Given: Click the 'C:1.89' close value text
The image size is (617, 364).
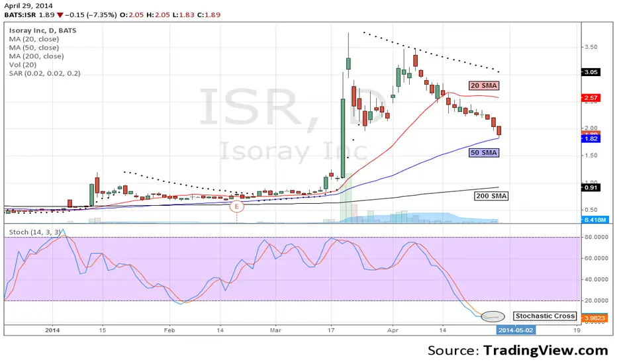Looking at the screenshot, I should pyautogui.click(x=209, y=15).
